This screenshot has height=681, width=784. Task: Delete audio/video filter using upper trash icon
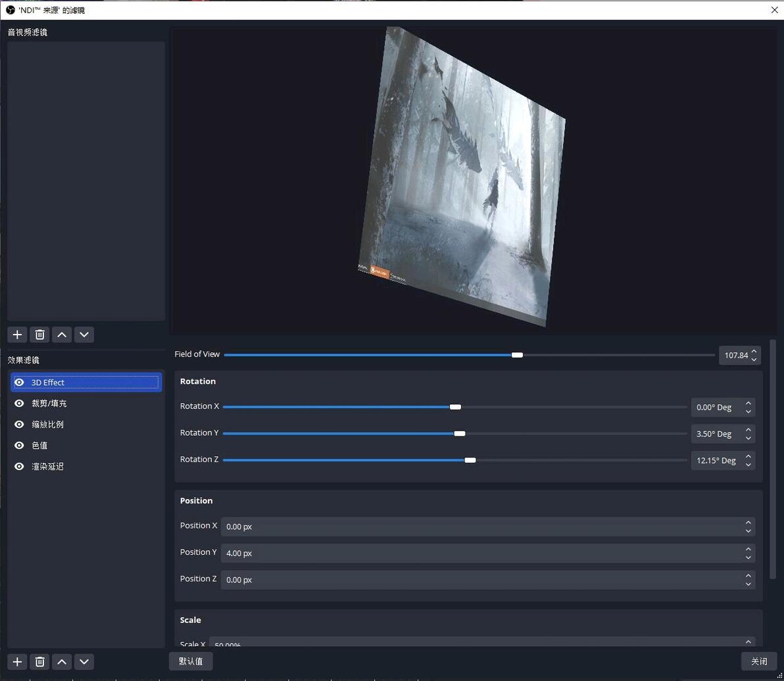39,335
